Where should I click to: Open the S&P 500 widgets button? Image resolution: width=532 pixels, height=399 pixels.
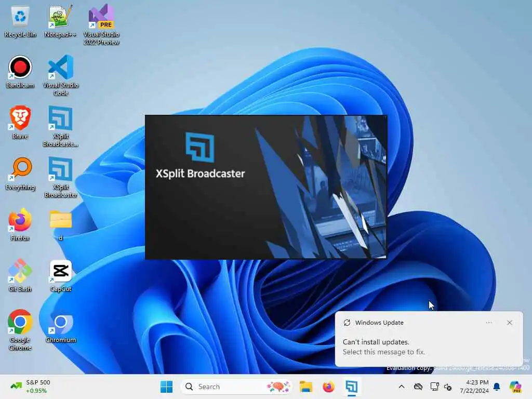(x=30, y=387)
